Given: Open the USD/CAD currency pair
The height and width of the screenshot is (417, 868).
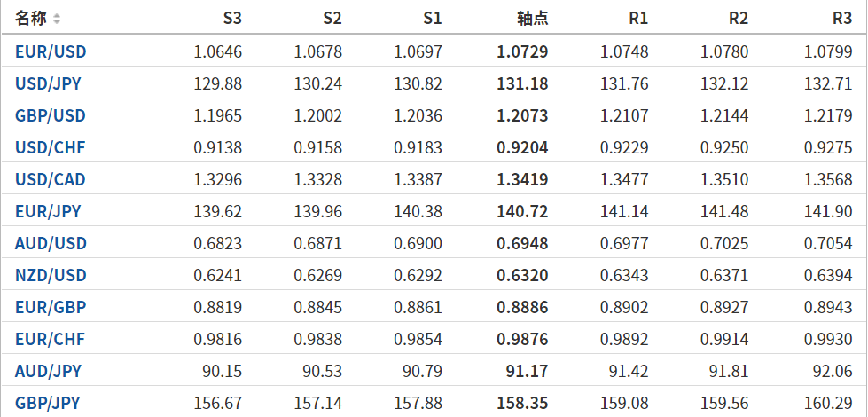Looking at the screenshot, I should (51, 180).
